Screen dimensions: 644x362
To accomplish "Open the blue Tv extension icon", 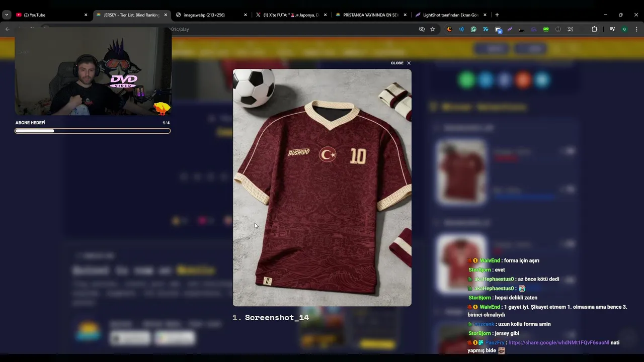I will 486,29.
